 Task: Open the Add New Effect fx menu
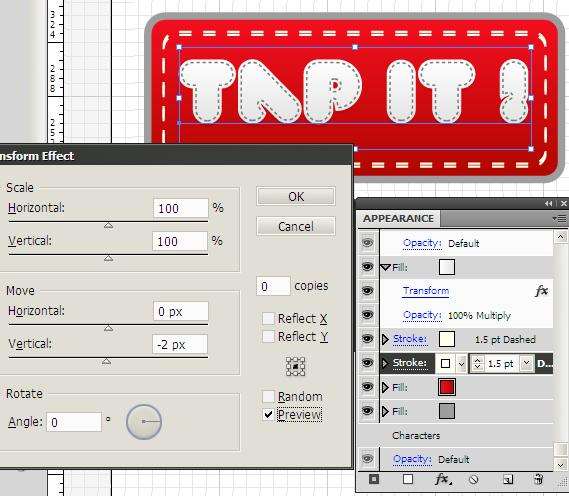443,479
